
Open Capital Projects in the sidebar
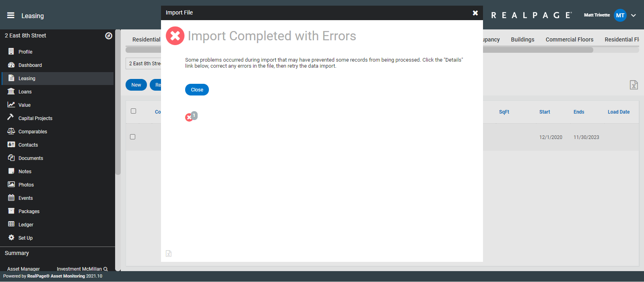point(35,118)
